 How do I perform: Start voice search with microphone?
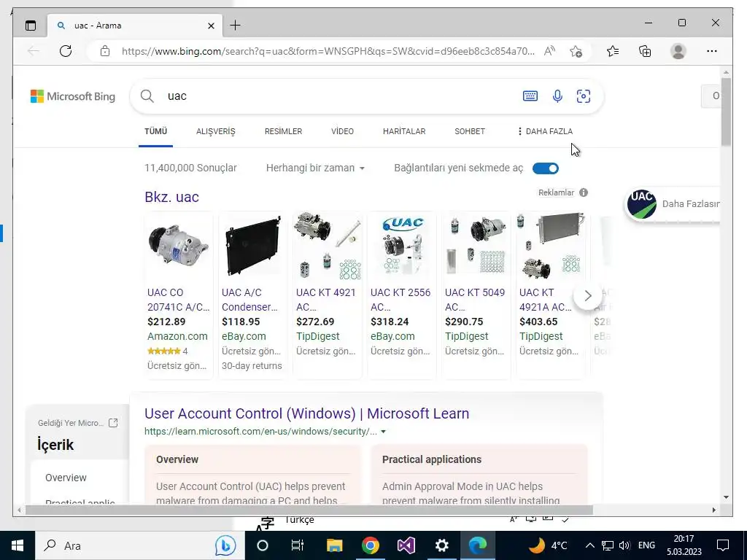(557, 96)
